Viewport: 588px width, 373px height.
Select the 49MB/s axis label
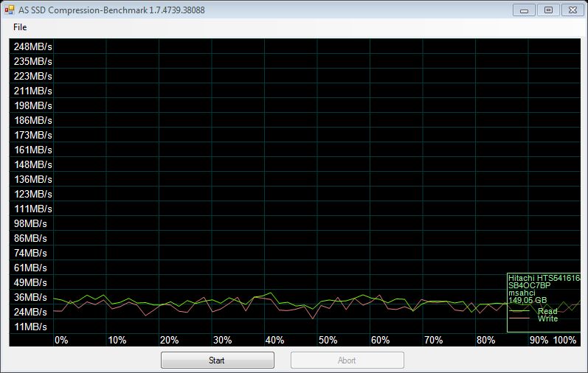coord(30,282)
